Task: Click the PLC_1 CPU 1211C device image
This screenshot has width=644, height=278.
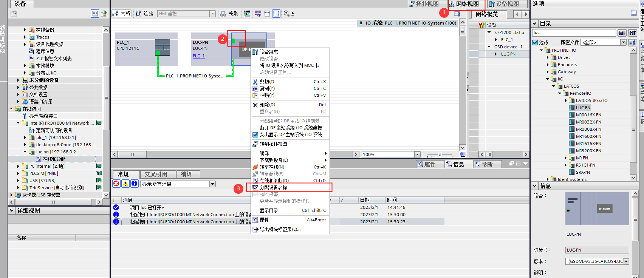Action: (163, 48)
